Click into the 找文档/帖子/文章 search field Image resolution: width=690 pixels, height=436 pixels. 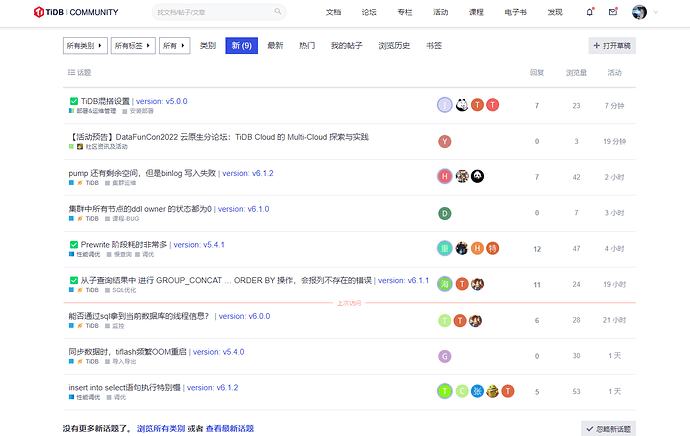coord(214,12)
